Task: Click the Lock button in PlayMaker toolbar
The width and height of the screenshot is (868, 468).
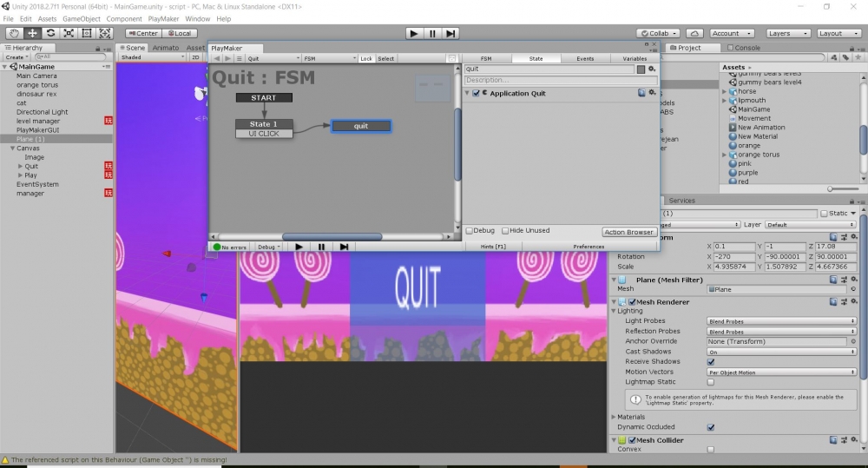Action: [366, 58]
